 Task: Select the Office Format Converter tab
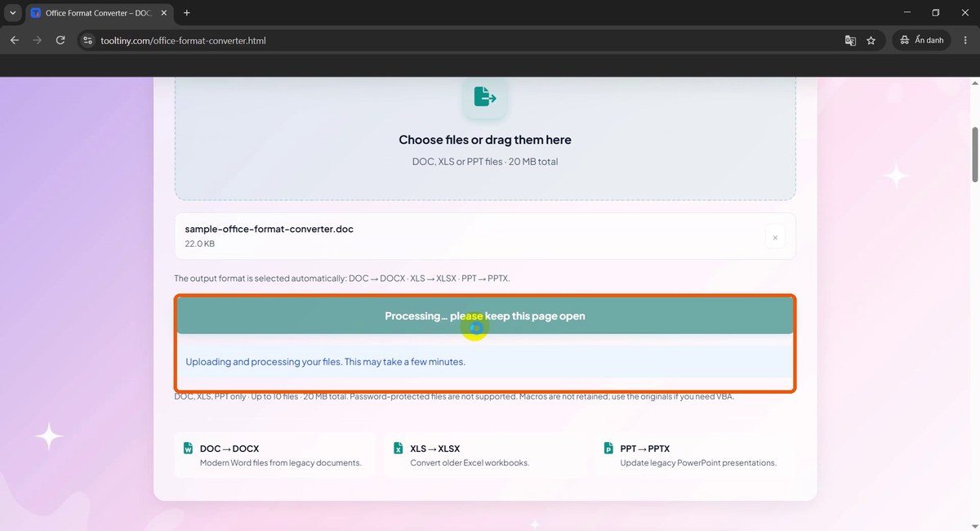point(99,13)
